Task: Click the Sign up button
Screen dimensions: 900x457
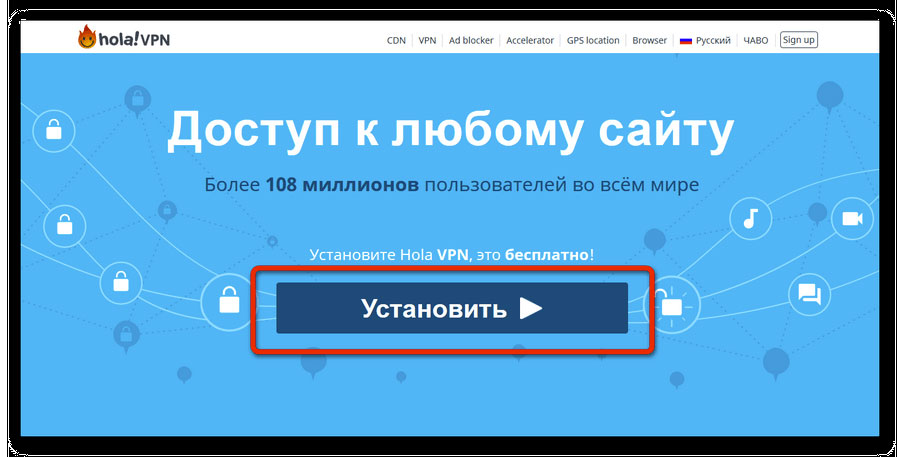Action: [798, 40]
